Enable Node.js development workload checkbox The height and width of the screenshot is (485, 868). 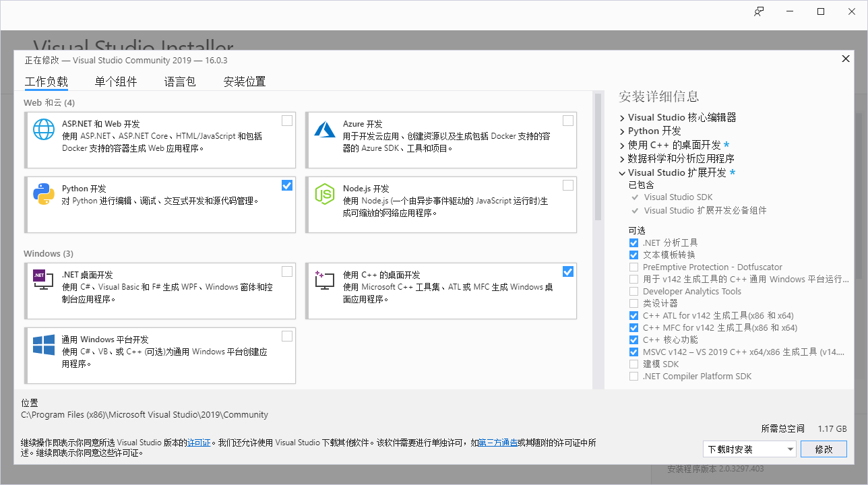(568, 185)
